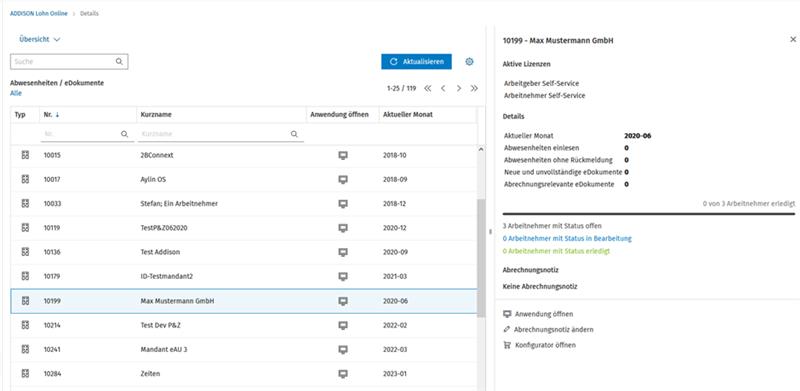Click search icon in Nr. filter
This screenshot has width=800, height=391.
pos(124,134)
